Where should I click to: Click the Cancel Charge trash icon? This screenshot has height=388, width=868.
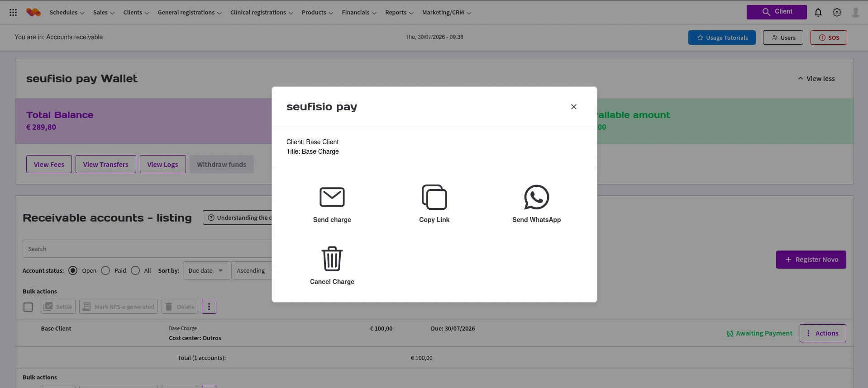332,259
